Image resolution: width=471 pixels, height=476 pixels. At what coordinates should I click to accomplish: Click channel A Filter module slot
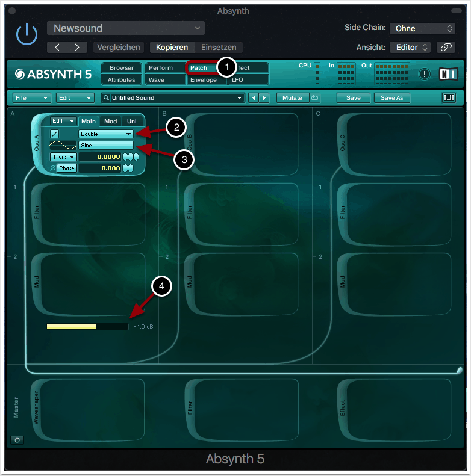click(88, 214)
